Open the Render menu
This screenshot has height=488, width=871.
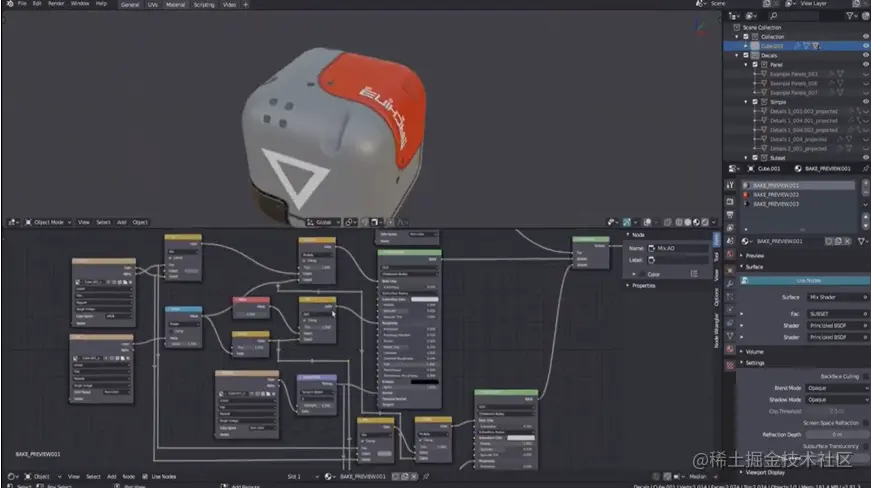[56, 3]
